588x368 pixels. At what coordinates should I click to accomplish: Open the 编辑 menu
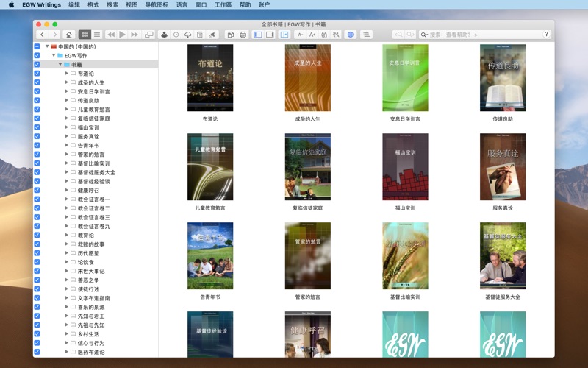tap(74, 5)
